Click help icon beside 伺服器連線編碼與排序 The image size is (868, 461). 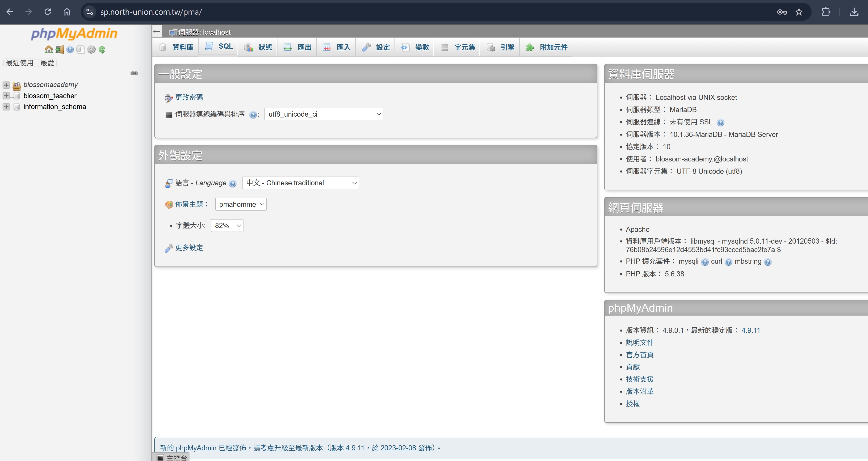tap(253, 115)
